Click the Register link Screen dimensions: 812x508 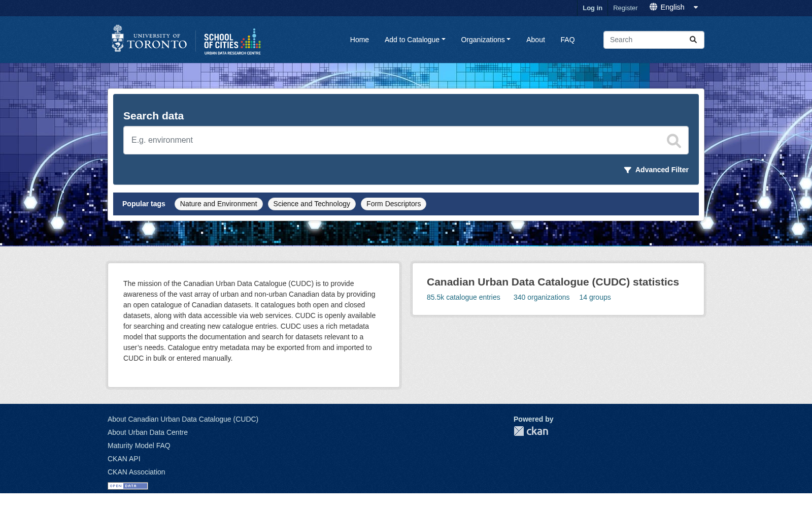[x=625, y=8]
